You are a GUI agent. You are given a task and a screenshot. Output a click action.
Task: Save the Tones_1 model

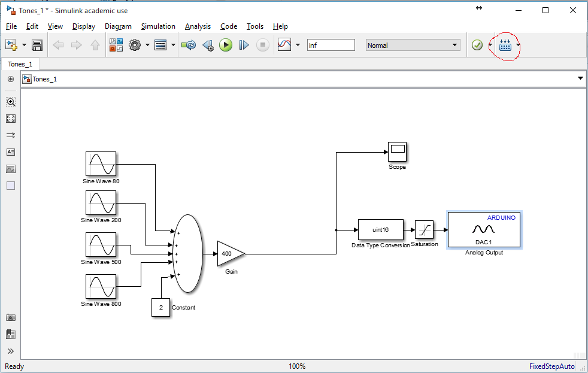tap(36, 44)
